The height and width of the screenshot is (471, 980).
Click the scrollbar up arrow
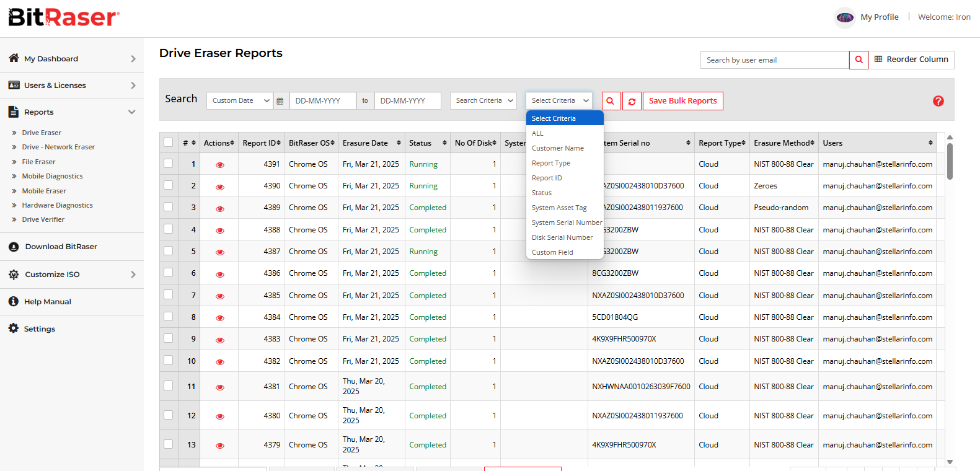coord(950,138)
